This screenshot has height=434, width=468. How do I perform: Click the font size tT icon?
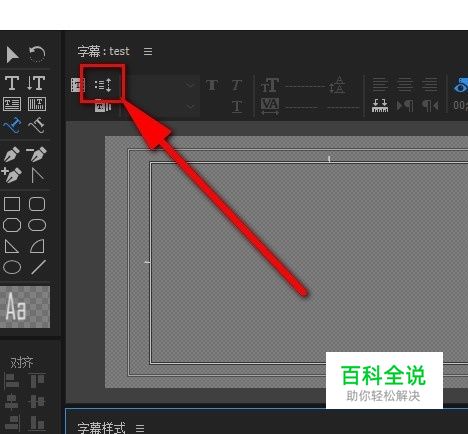click(270, 85)
